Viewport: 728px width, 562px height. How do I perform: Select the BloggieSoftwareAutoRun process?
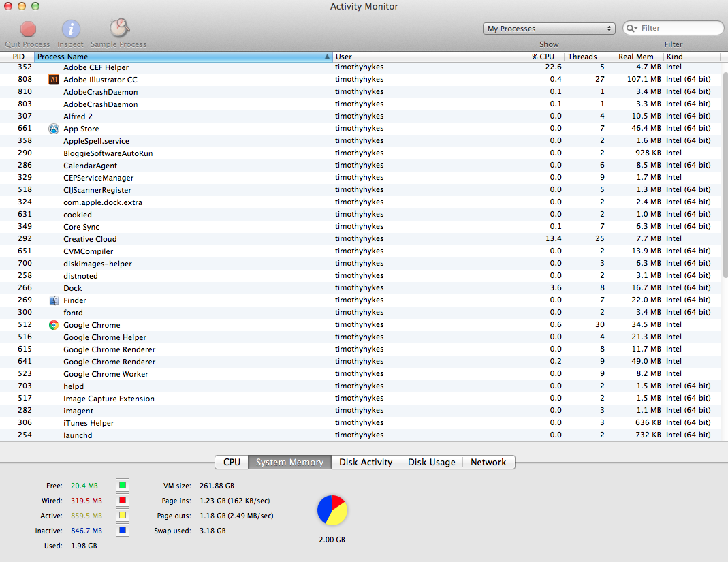click(360, 153)
